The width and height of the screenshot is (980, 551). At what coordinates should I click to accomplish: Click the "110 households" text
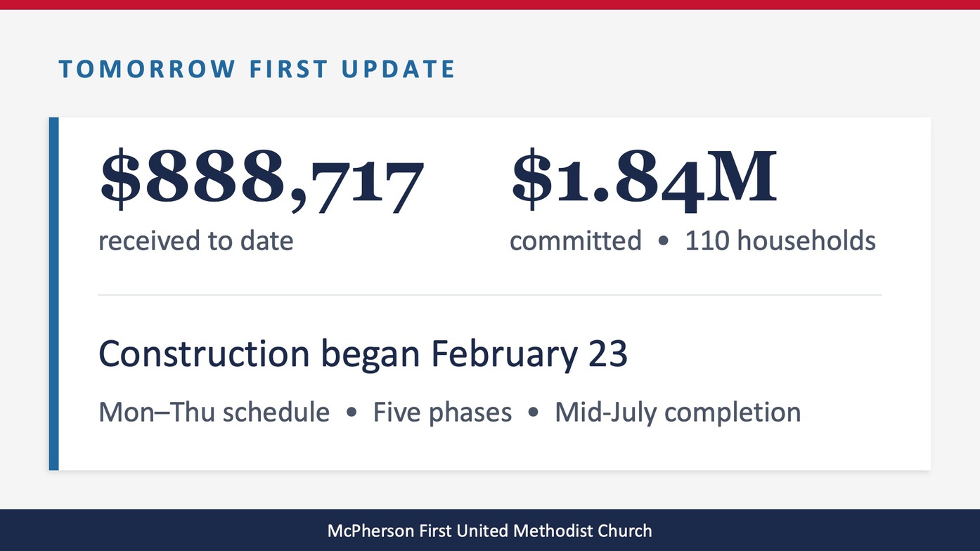[780, 241]
